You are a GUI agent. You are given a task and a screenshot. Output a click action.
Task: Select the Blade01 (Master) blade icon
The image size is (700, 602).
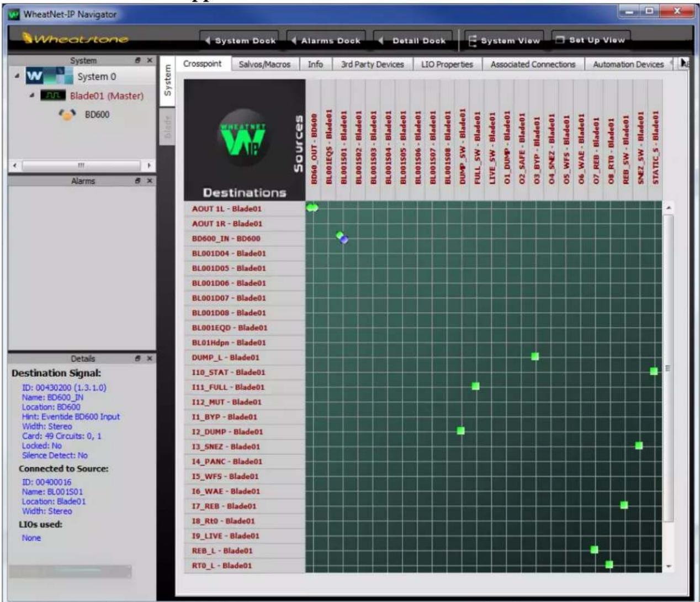click(53, 96)
